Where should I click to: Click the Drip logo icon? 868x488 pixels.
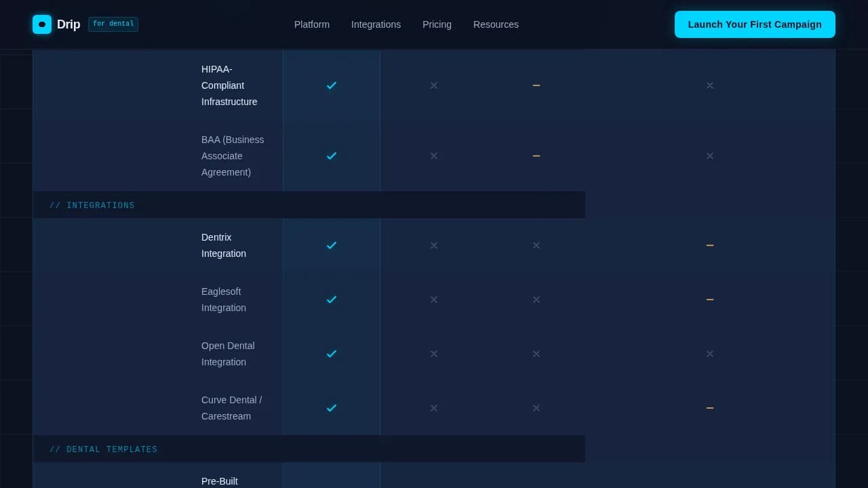coord(42,24)
